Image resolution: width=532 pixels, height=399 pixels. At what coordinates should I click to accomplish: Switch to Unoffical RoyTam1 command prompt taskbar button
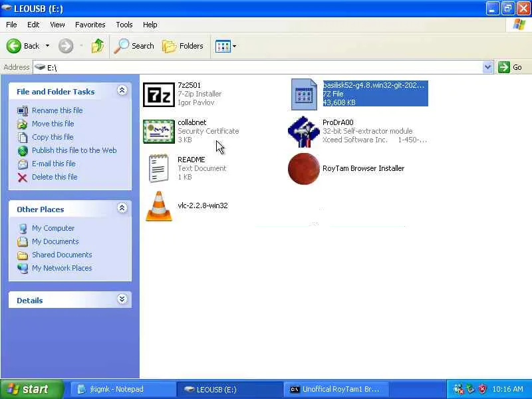tap(336, 389)
